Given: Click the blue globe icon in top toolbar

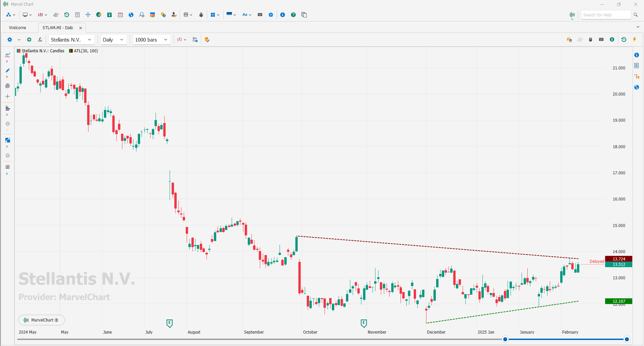Looking at the screenshot, I should (x=131, y=15).
